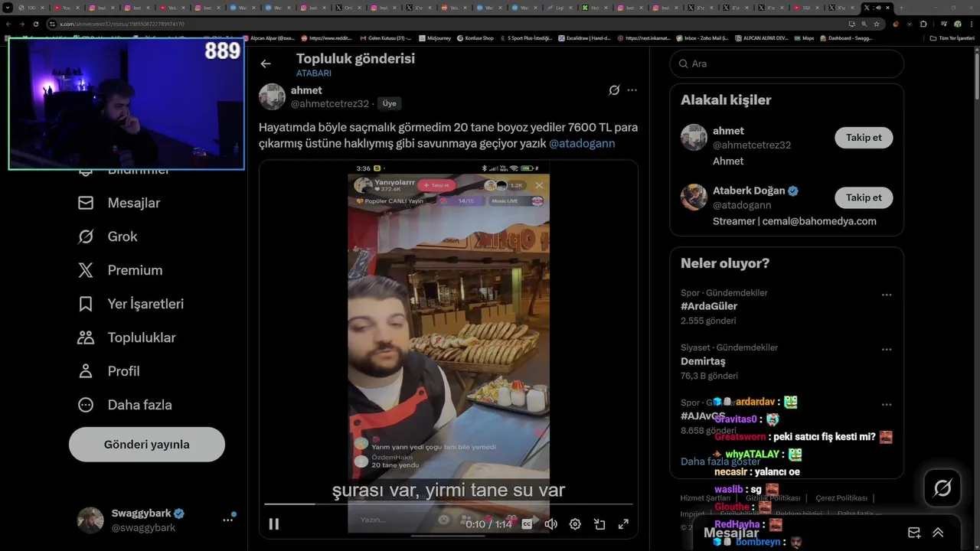Click the Topluluklar people icon
The width and height of the screenshot is (980, 551).
(x=86, y=337)
